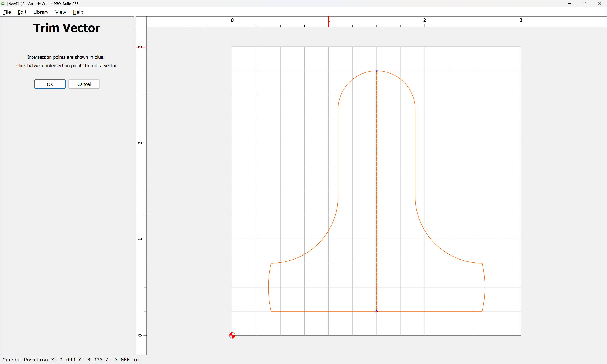Click the red-white origin marker

[232, 335]
